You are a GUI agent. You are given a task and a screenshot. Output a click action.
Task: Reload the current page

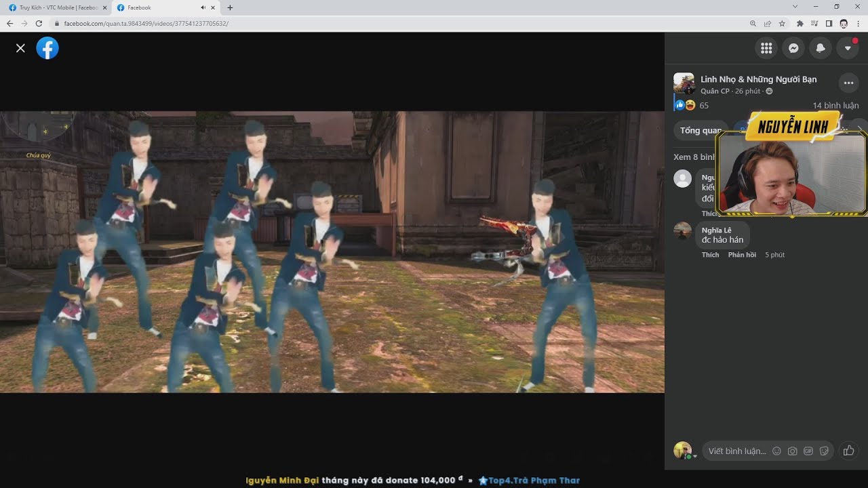pyautogui.click(x=39, y=23)
